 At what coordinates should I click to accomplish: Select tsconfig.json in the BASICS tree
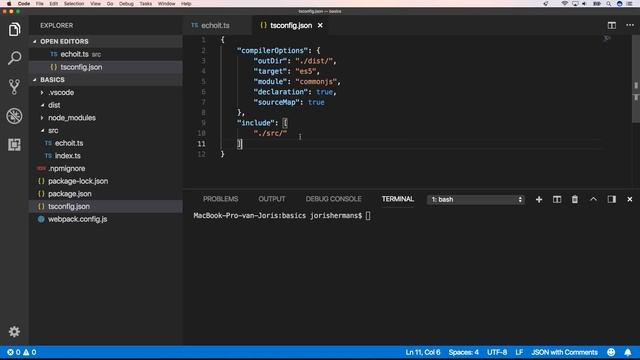(x=106, y=207)
